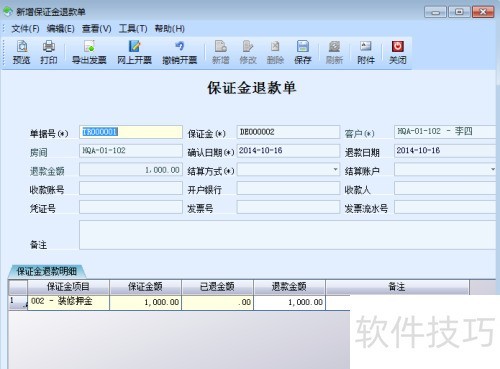The image size is (500, 369).
Task: Click the app icon in title bar
Action: (8, 12)
